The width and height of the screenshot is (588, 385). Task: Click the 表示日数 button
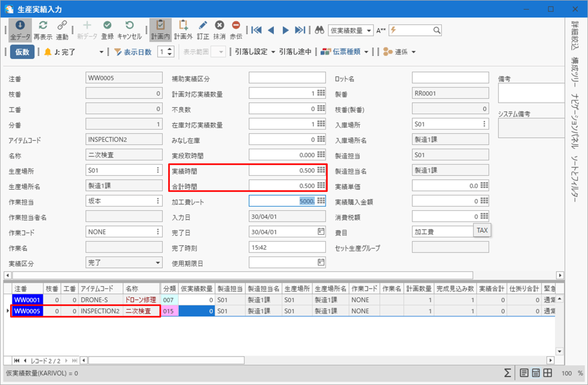click(132, 52)
